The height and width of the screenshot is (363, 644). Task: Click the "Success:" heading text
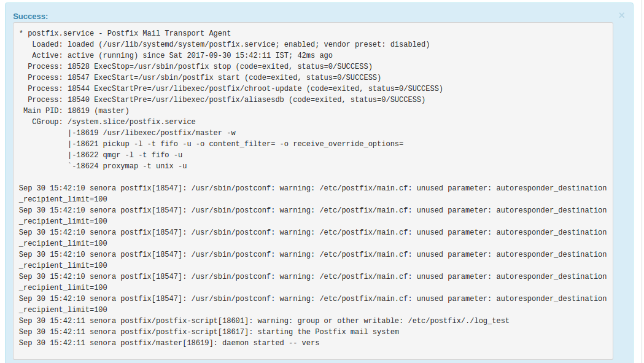coord(31,17)
